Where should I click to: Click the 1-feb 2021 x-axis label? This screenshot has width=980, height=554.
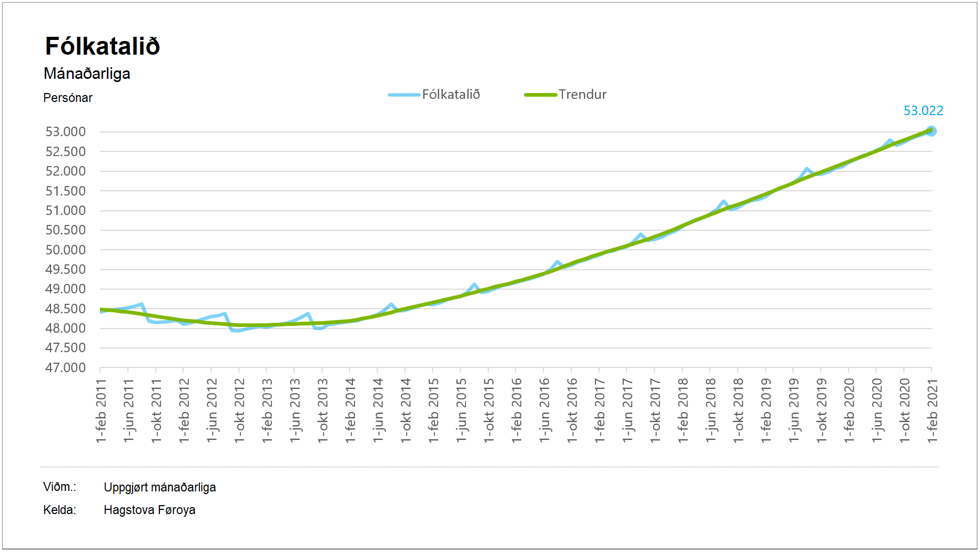point(932,411)
